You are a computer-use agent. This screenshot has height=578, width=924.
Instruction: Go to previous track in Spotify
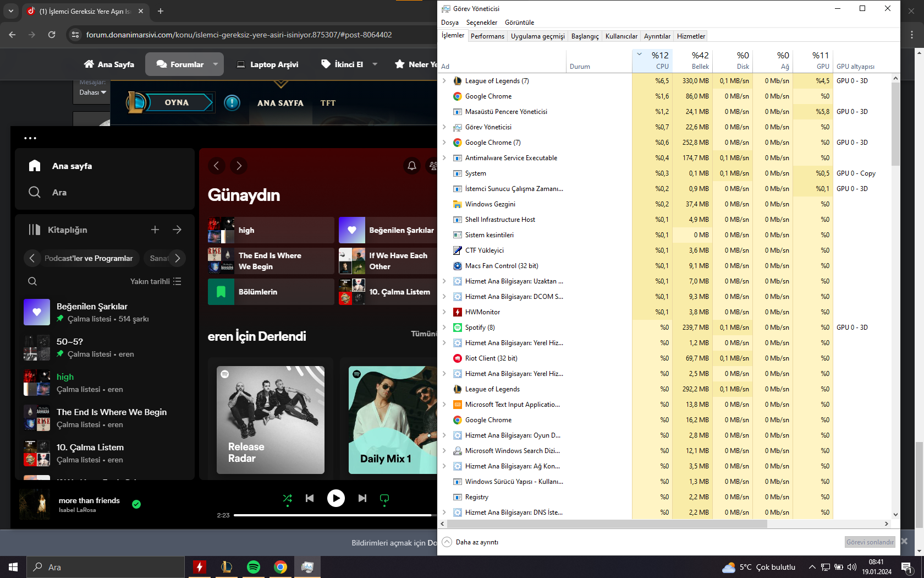point(310,498)
